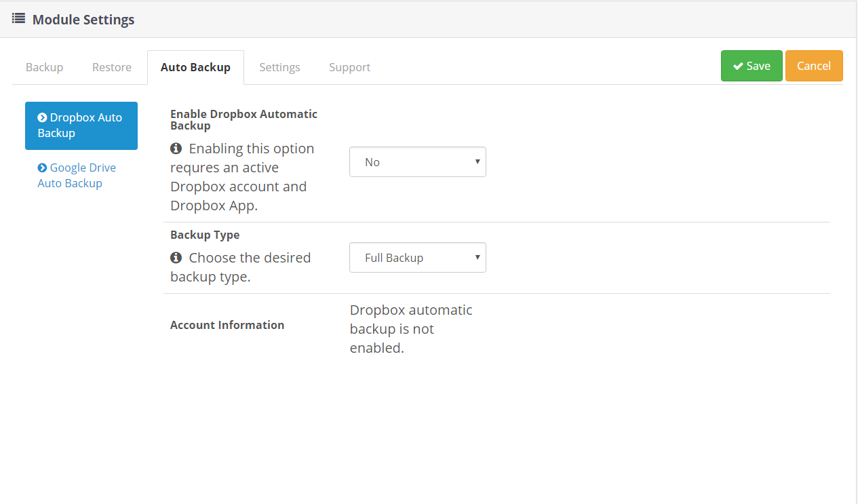The image size is (858, 504).
Task: Select Dropbox Auto Backup in the sidebar
Action: [81, 125]
